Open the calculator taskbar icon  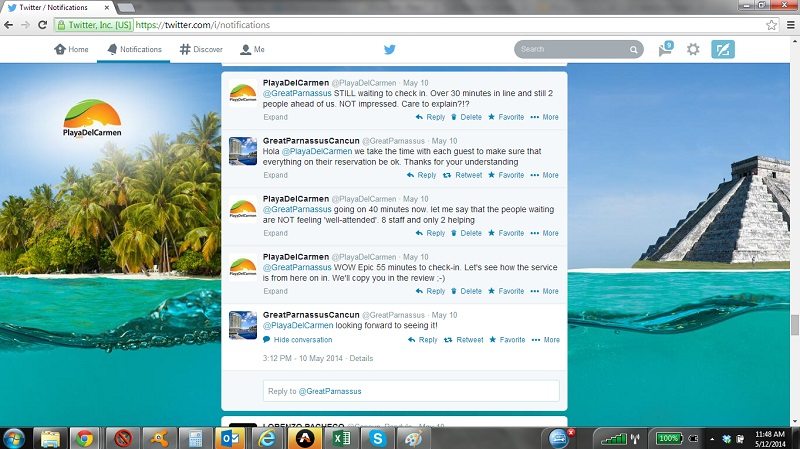click(195, 438)
